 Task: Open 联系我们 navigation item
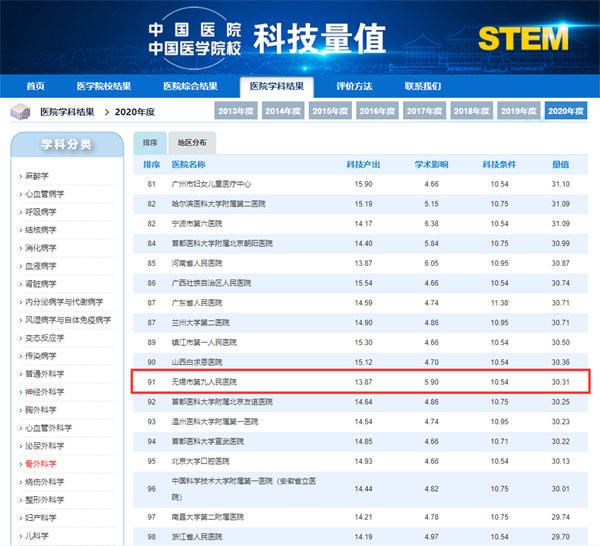pyautogui.click(x=422, y=86)
